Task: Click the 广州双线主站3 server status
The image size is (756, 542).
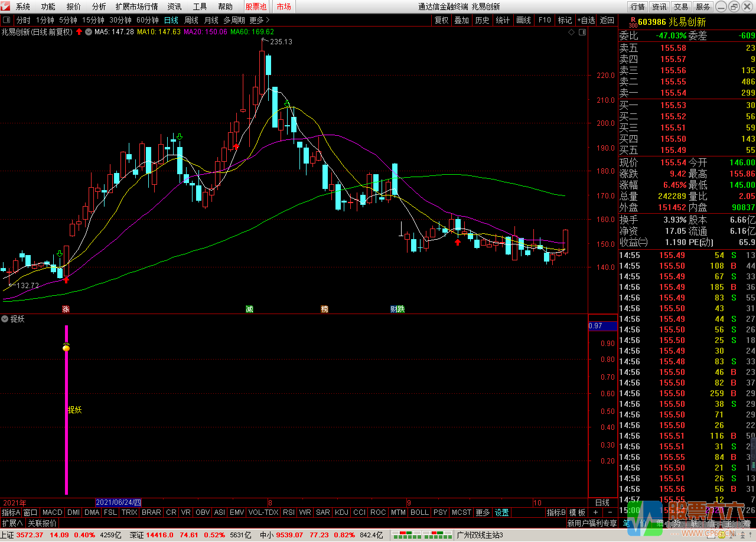Action: 480,536
